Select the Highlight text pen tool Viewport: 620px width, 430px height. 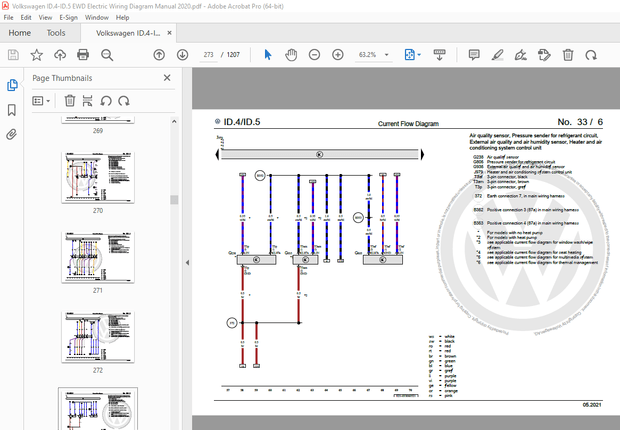[497, 55]
